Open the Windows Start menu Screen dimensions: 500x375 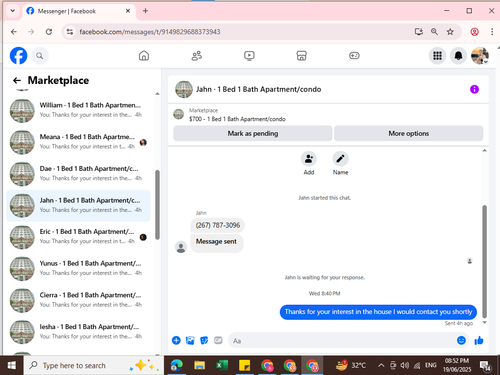pyautogui.click(x=12, y=365)
